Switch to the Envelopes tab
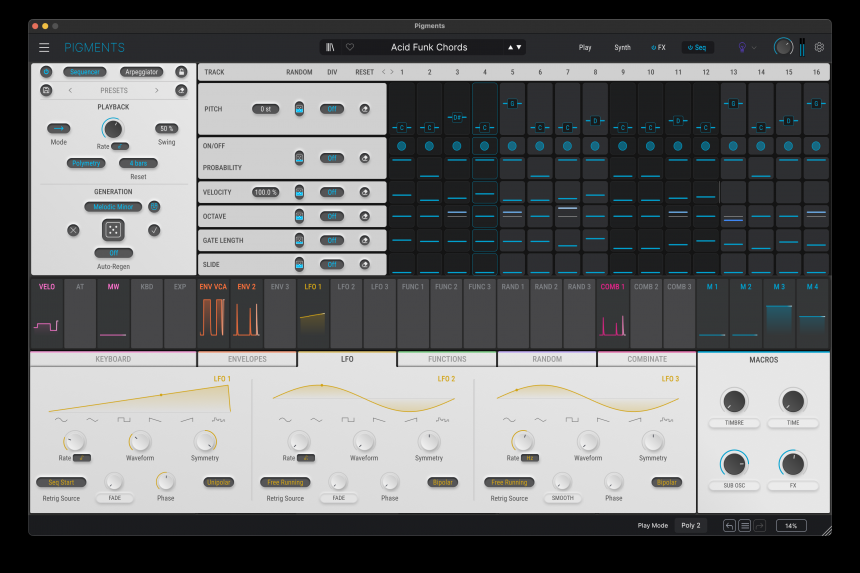The width and height of the screenshot is (860, 573). (246, 359)
